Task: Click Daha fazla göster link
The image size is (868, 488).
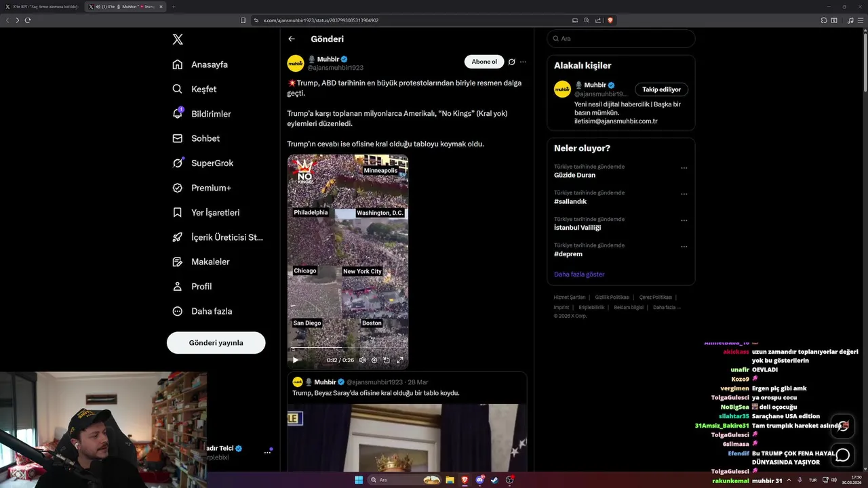Action: click(579, 274)
